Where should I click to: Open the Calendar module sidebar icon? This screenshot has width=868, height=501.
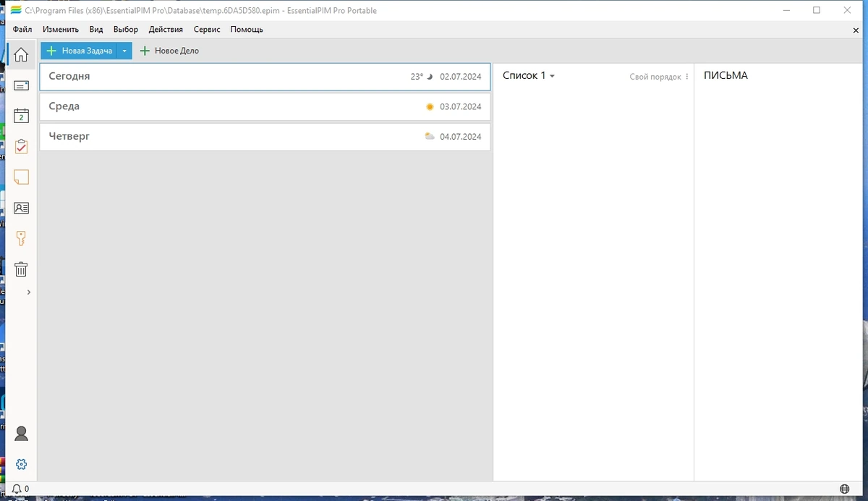point(21,116)
